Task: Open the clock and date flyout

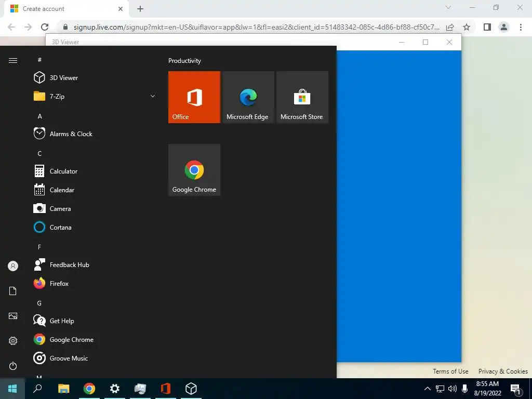Action: click(487, 389)
